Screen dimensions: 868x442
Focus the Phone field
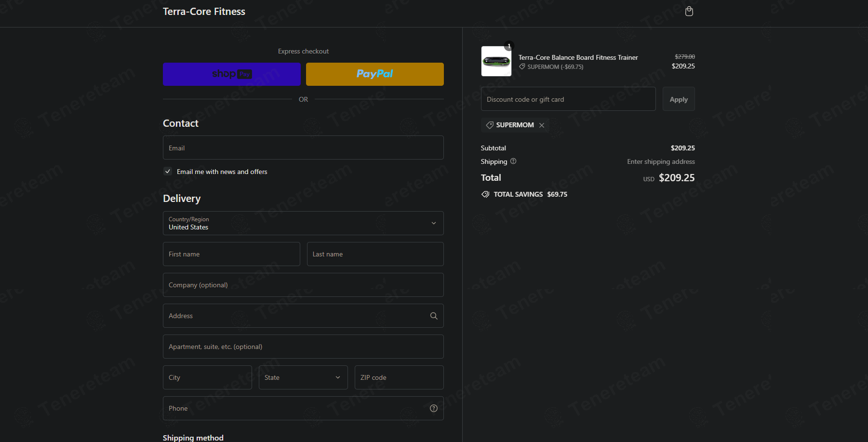pos(303,408)
